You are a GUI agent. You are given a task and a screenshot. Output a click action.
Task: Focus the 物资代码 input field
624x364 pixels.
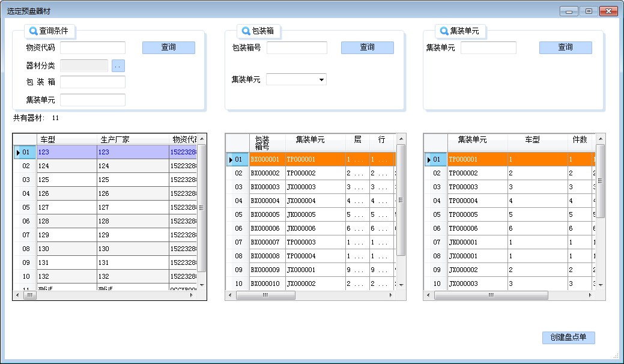tap(92, 48)
